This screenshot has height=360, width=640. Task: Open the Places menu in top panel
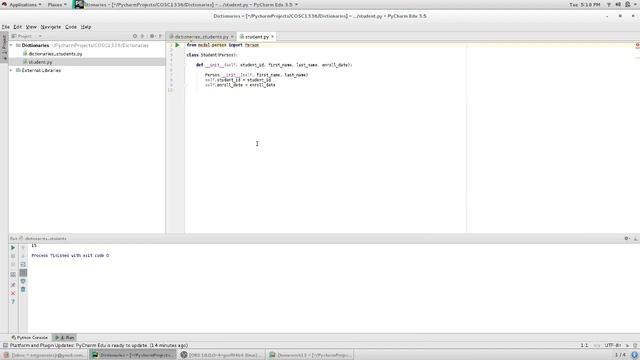pos(57,4)
